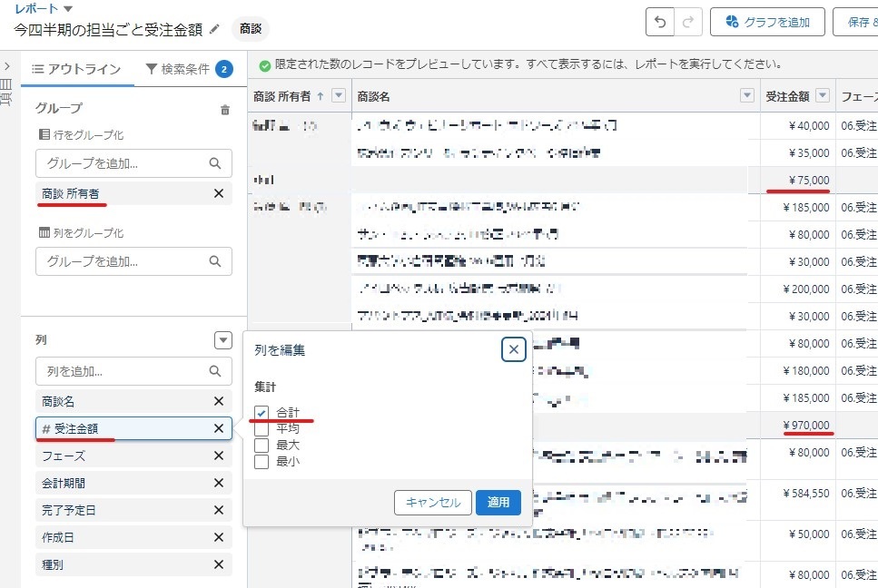Image resolution: width=878 pixels, height=588 pixels.
Task: Remove the フェーズ column
Action: click(x=219, y=456)
